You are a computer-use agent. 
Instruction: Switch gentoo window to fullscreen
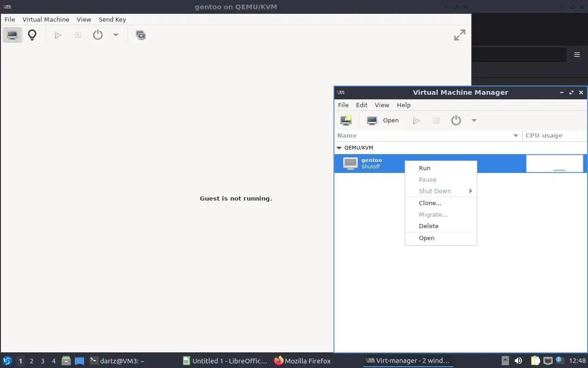coord(459,35)
